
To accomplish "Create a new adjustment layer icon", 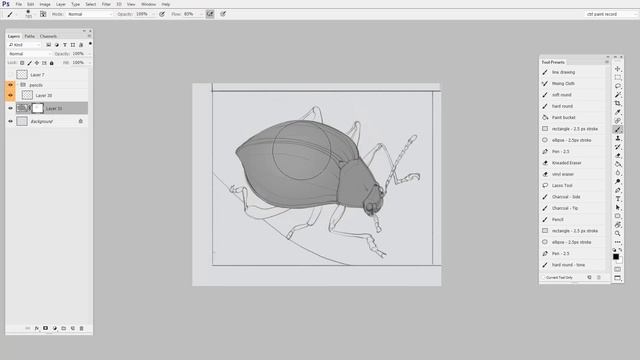I will [x=55, y=328].
